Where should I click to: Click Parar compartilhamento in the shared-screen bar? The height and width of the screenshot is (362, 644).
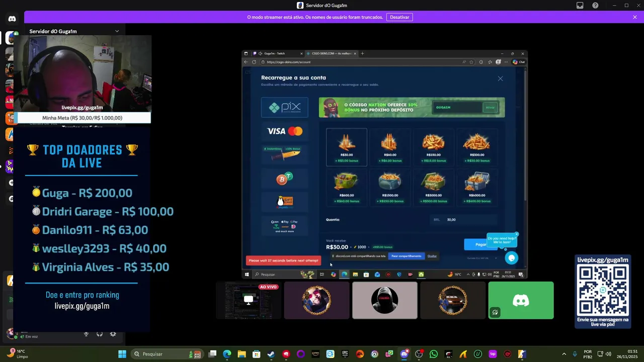(x=406, y=256)
